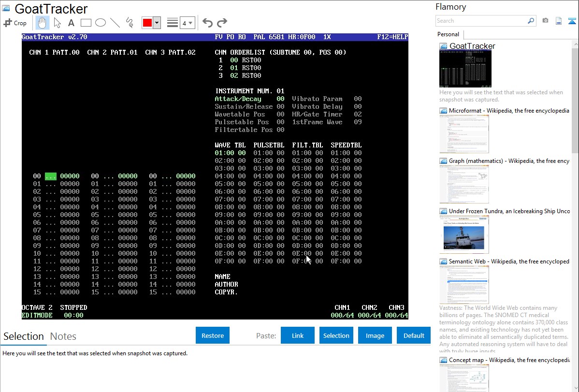Image resolution: width=579 pixels, height=392 pixels.
Task: Open the color dropdown arrow
Action: pos(157,23)
